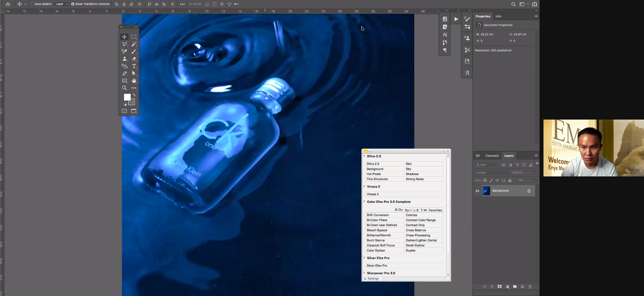Toggle the Auto-Select checkbox
This screenshot has height=296, width=644.
point(32,4)
